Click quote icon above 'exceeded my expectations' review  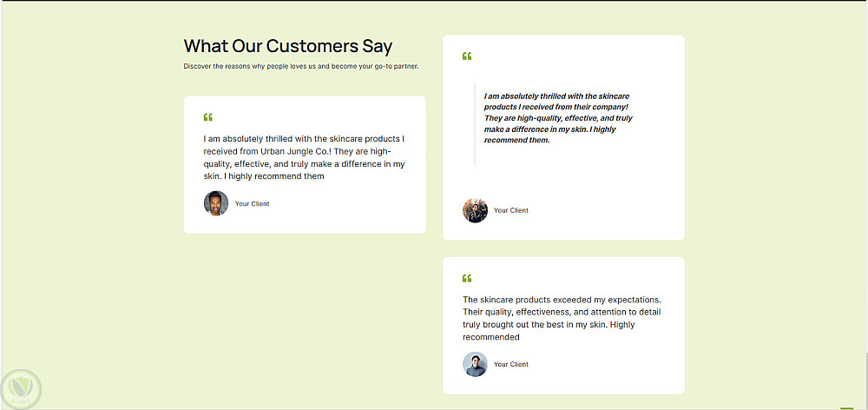tap(467, 279)
